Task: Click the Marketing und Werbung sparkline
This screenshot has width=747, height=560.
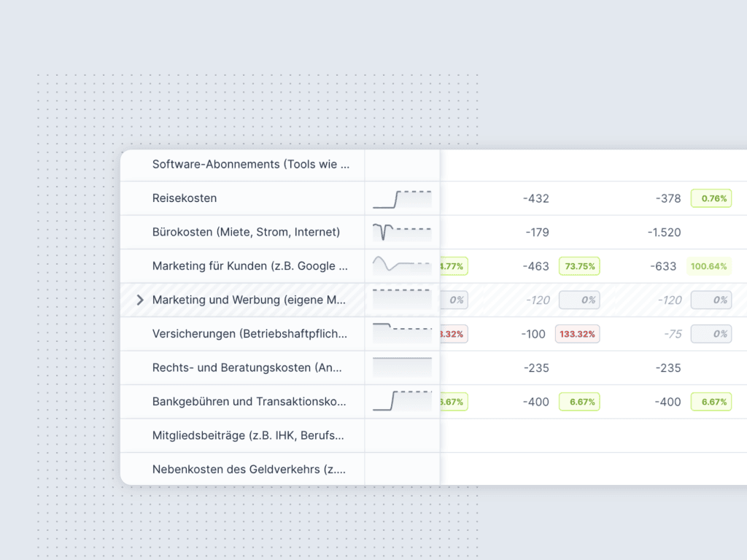Action: point(402,300)
